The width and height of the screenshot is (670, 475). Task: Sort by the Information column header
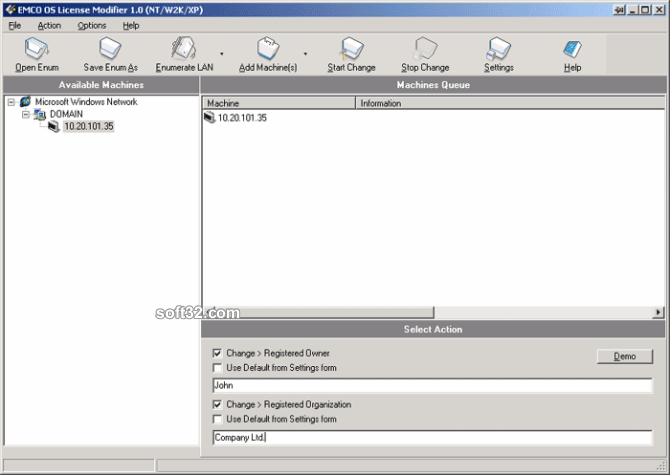click(x=510, y=103)
